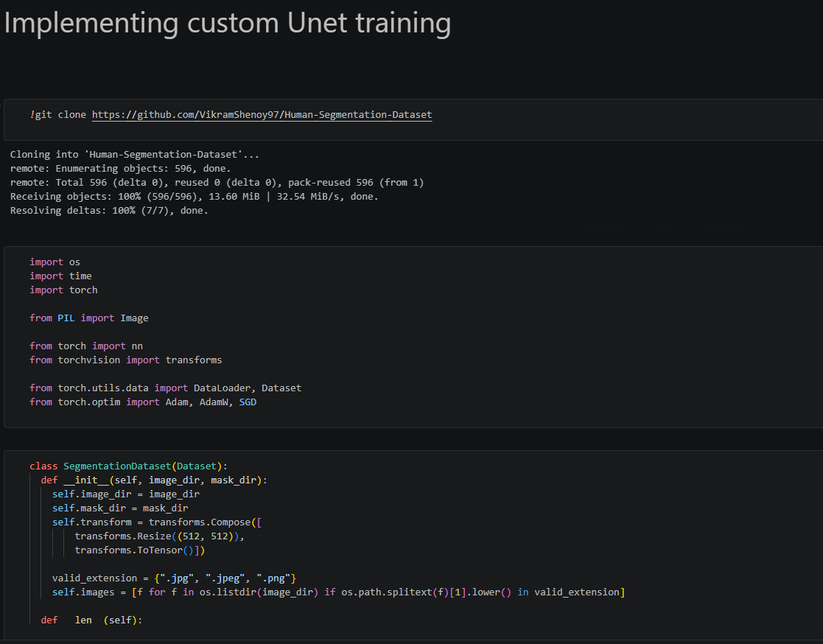This screenshot has height=644, width=823.
Task: Click the 'transforms.ToTensor()])' line
Action: point(139,550)
